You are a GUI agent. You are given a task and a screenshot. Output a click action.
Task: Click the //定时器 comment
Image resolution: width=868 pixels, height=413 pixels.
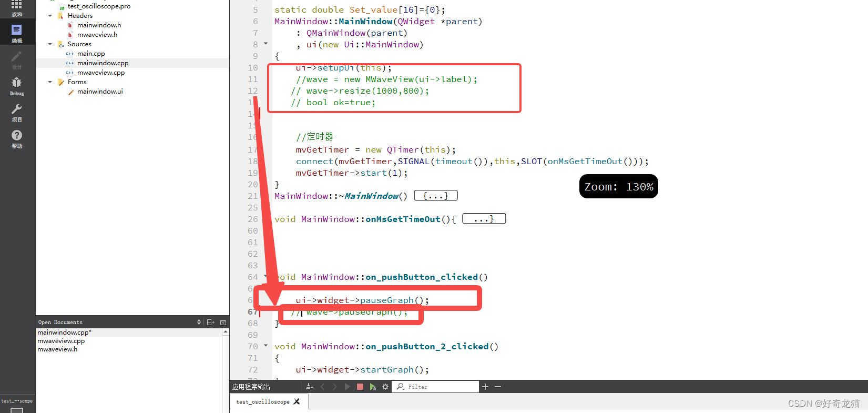314,137
